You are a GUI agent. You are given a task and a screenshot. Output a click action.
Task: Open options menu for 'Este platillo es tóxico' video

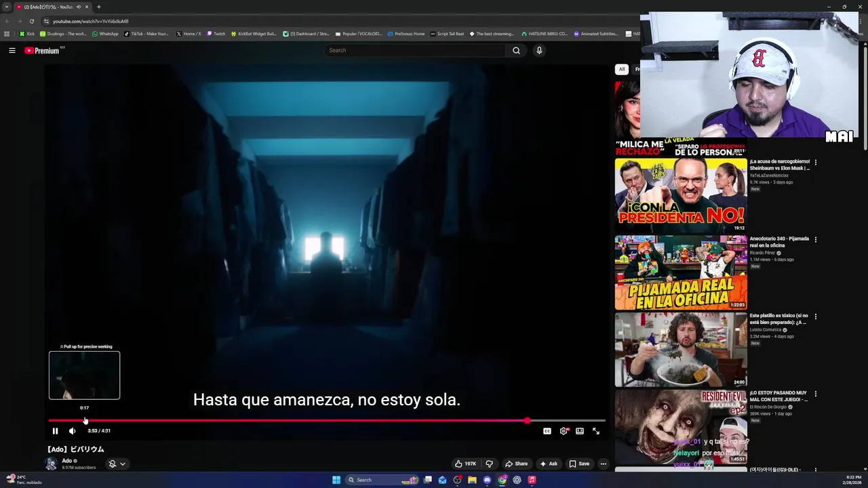pos(815,317)
